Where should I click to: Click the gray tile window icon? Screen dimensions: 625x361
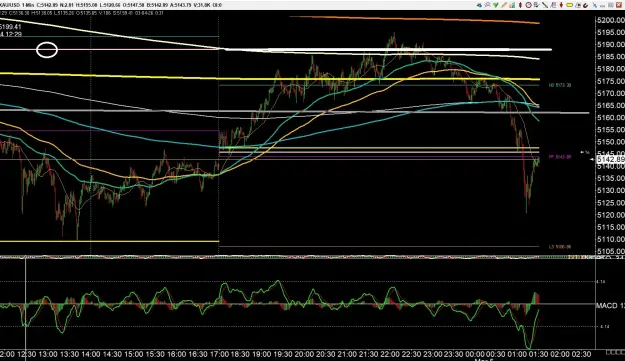[610, 5]
